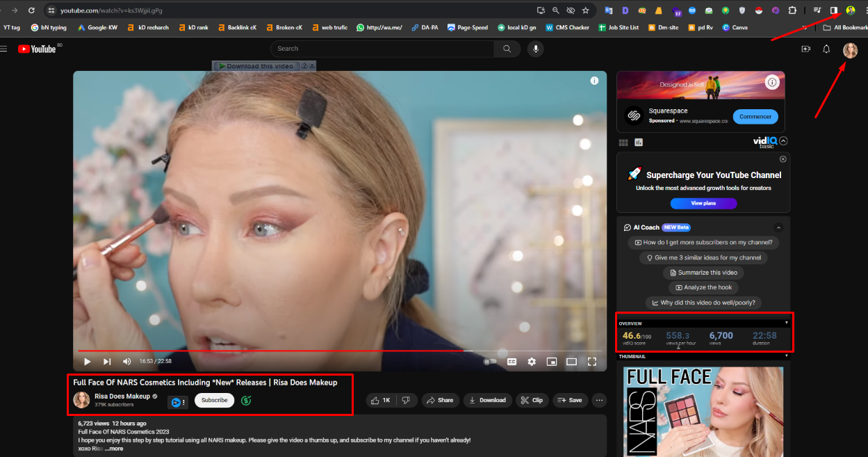Open vidIQ bar chart stats view
The width and height of the screenshot is (868, 457).
point(639,142)
